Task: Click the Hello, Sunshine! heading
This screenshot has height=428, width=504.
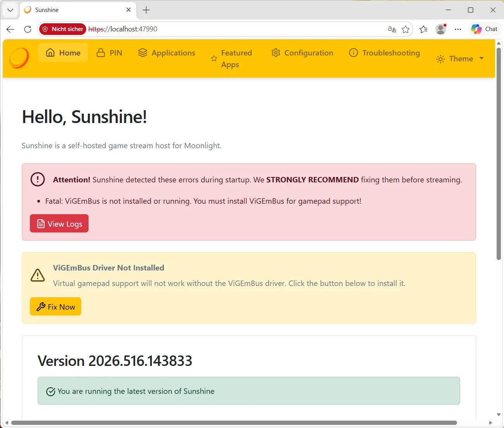Action: [84, 117]
